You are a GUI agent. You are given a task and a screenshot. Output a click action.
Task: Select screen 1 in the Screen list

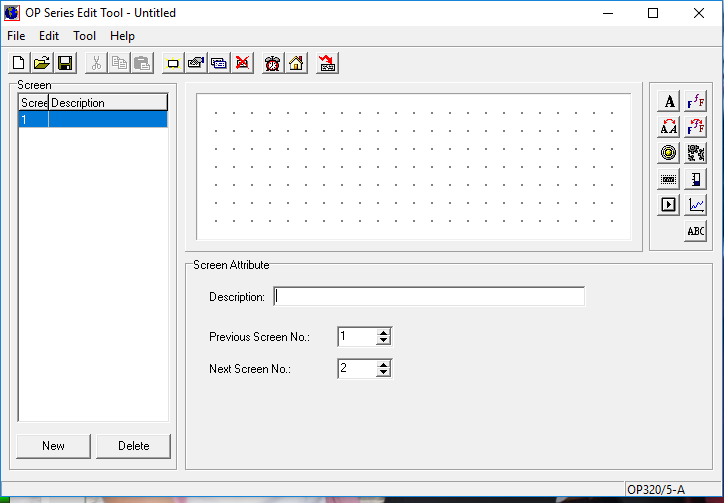coord(92,119)
